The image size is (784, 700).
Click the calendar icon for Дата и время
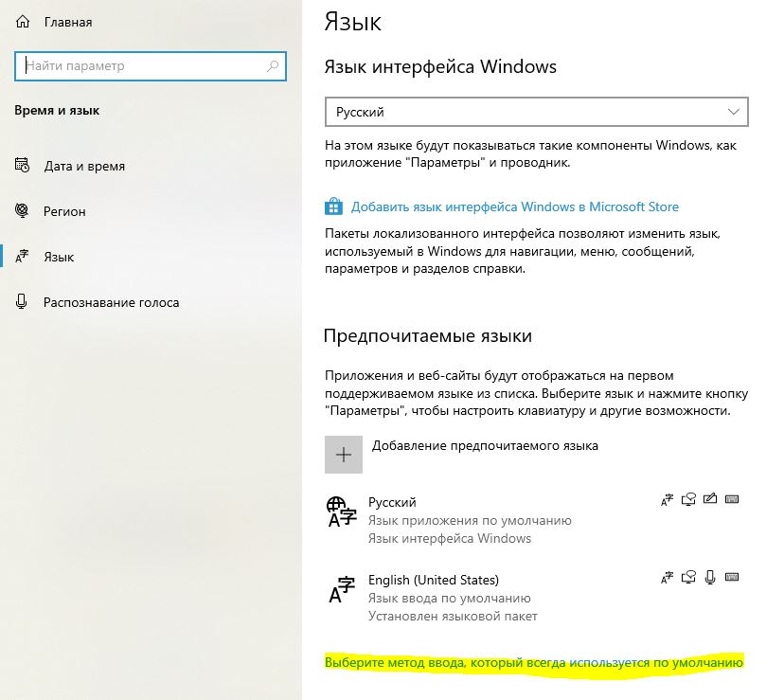[22, 165]
